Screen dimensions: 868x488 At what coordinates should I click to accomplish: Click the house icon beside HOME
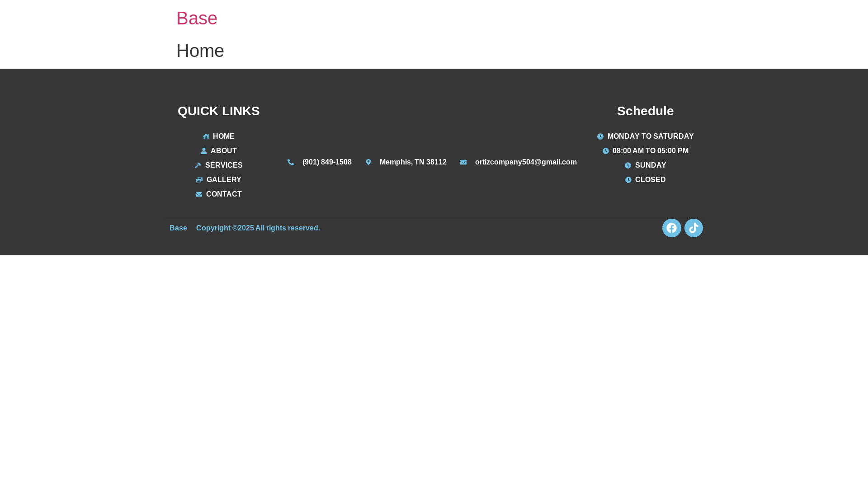[206, 136]
